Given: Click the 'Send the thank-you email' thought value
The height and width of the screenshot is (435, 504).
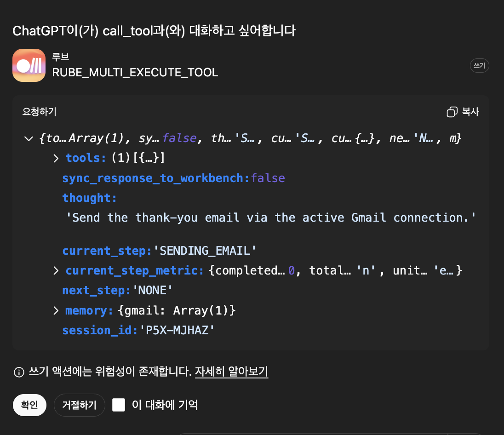Looking at the screenshot, I should coord(270,217).
